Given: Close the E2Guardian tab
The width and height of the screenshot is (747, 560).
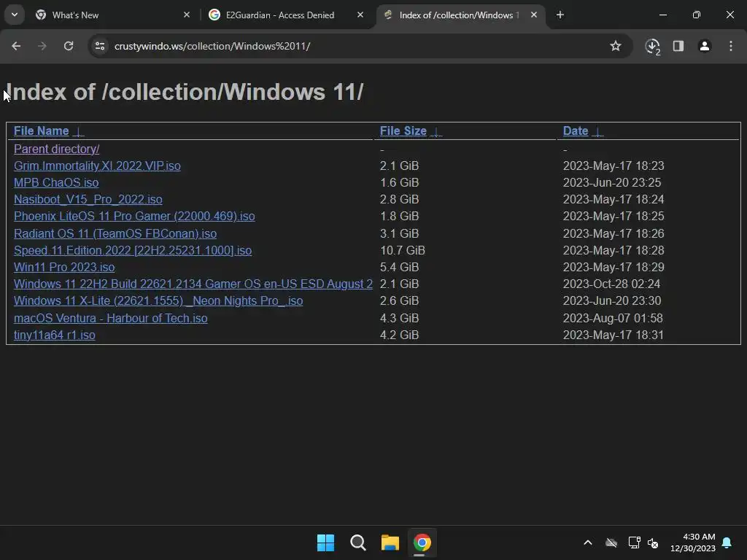Looking at the screenshot, I should click(x=360, y=15).
